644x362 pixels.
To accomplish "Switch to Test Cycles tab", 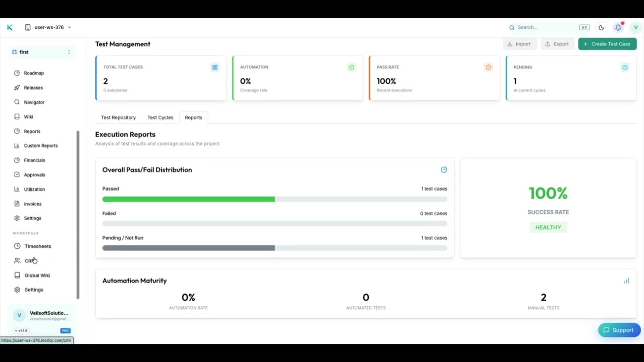I will pyautogui.click(x=160, y=118).
